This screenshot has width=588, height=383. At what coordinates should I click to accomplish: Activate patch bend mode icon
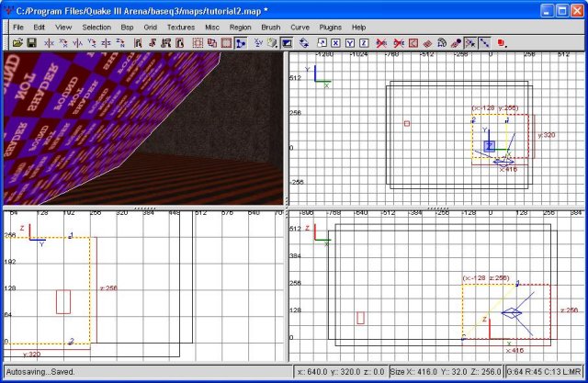(x=441, y=43)
